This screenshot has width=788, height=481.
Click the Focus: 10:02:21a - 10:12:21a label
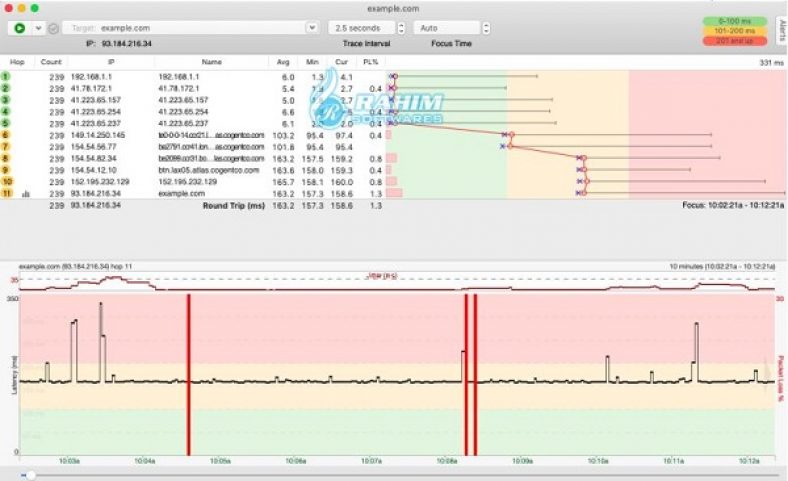(x=733, y=205)
